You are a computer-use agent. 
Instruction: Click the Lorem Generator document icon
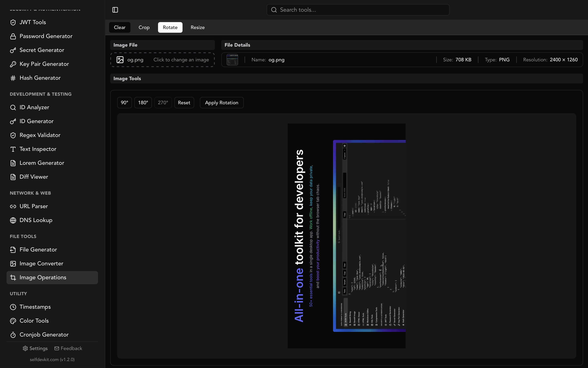(13, 163)
